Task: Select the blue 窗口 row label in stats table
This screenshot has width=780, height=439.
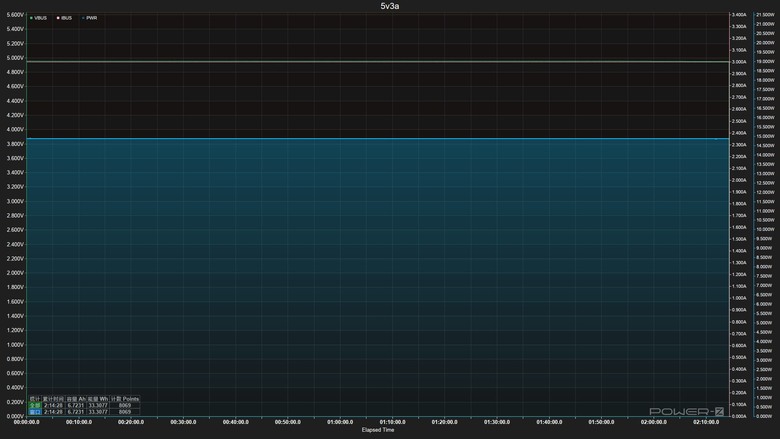Action: 35,412
